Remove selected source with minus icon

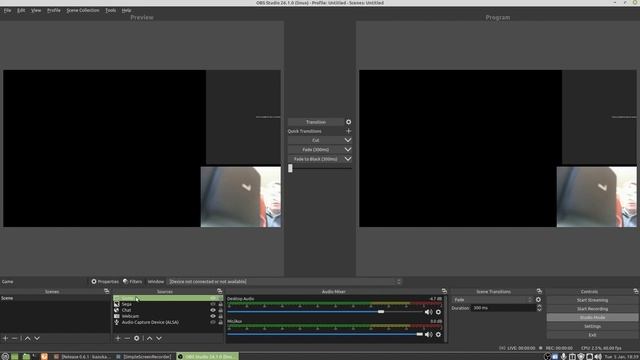[127, 338]
